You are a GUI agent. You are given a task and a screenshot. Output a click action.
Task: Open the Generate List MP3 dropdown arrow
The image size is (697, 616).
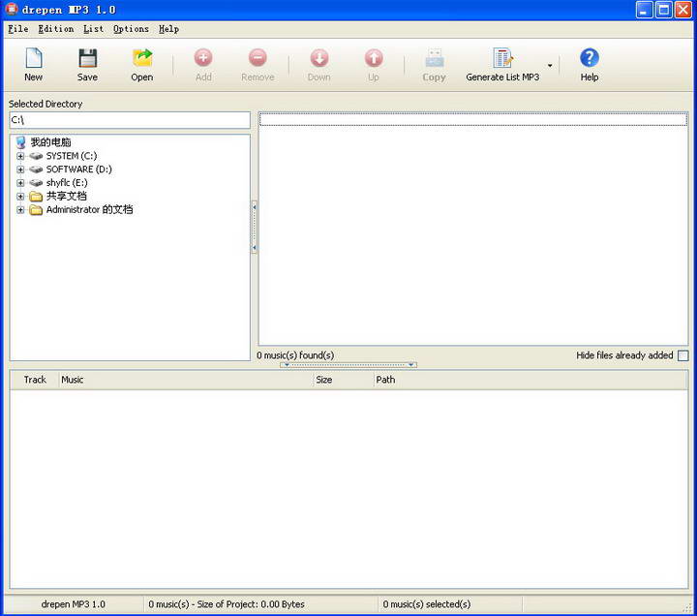point(550,66)
